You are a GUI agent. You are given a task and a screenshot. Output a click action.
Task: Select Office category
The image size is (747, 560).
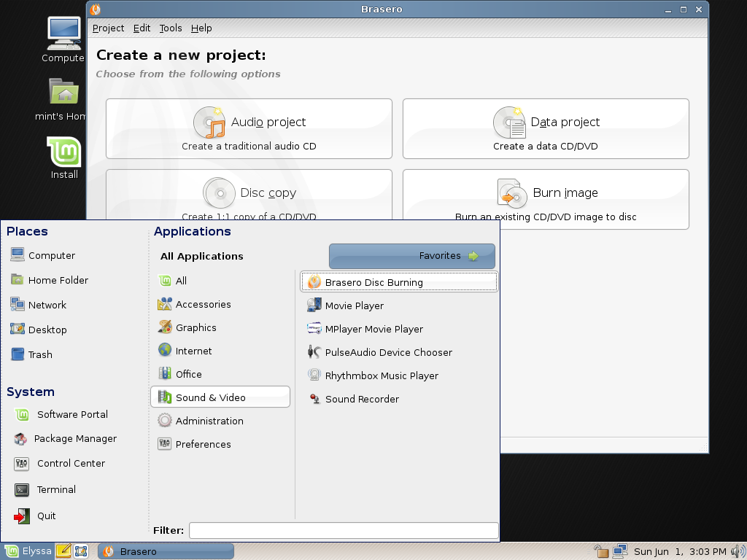(220, 374)
